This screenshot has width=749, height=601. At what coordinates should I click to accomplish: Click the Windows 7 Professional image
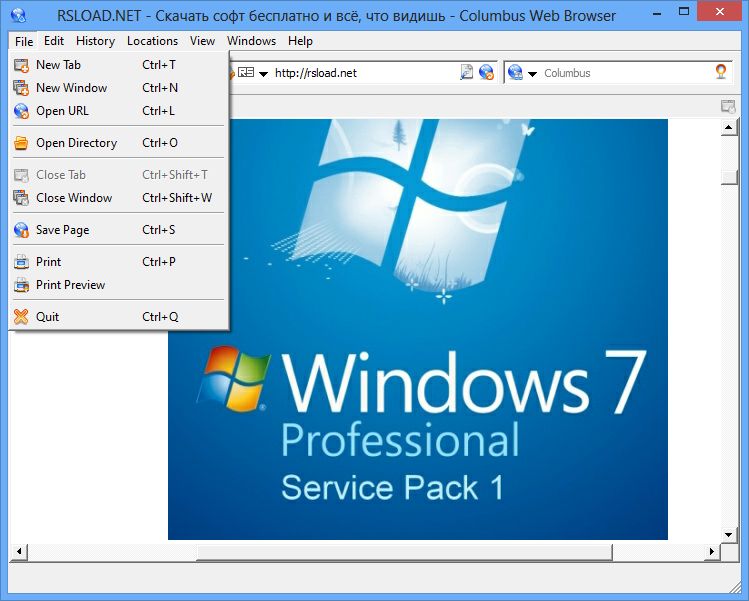[418, 330]
